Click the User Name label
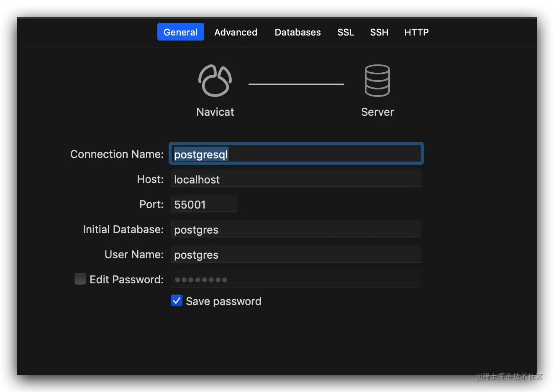 pos(134,255)
